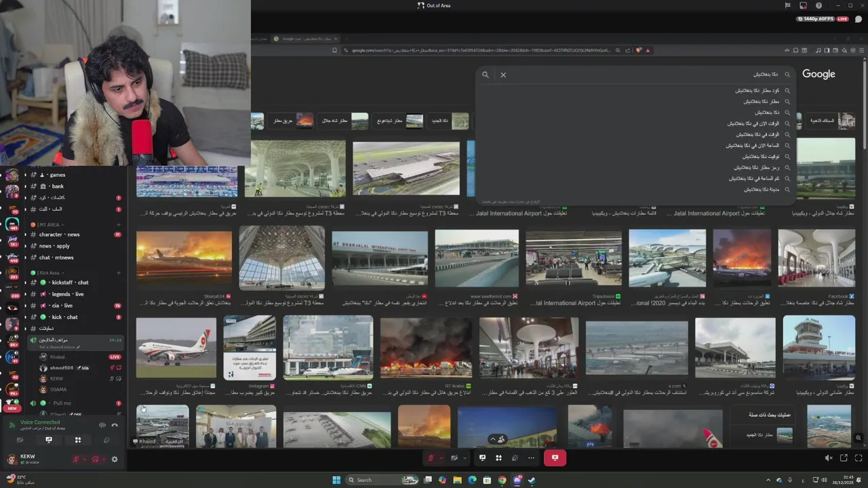Image resolution: width=868 pixels, height=488 pixels.
Task: Disconnect via Voice Connected panel phone icon
Action: coord(115,425)
